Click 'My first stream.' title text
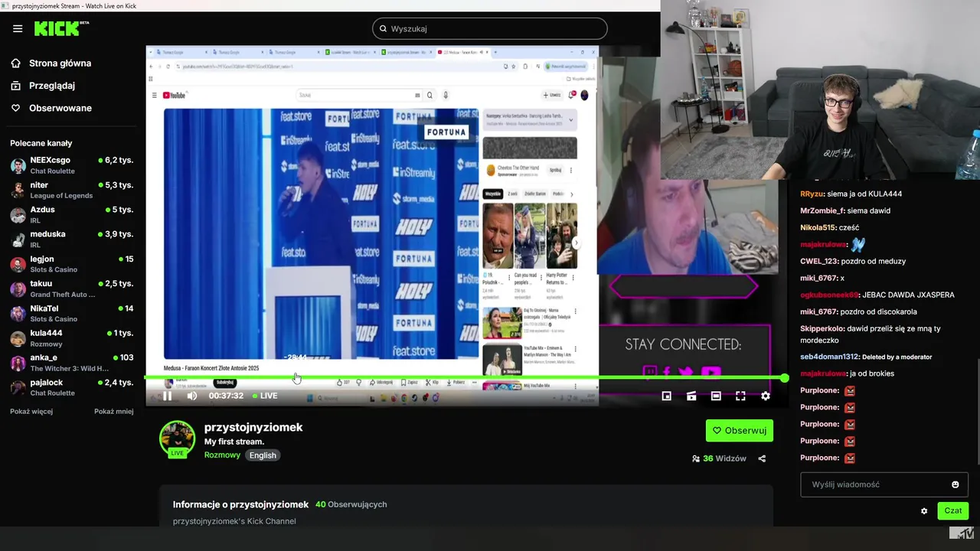980x551 pixels. [x=234, y=442]
